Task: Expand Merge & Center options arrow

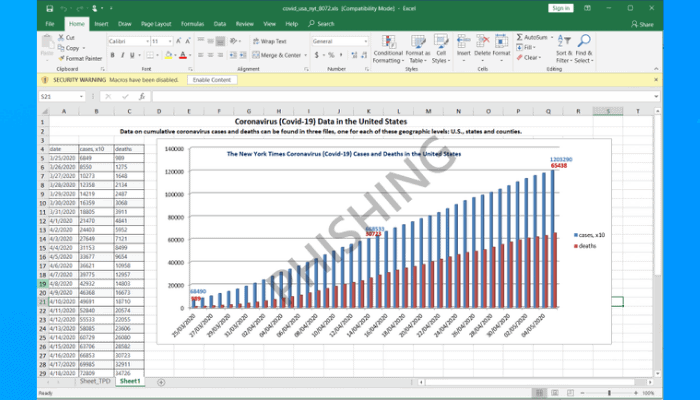Action: (306, 55)
